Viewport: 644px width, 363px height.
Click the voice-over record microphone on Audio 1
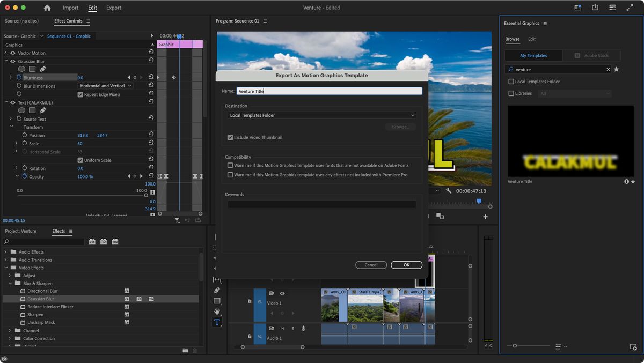[x=303, y=328]
